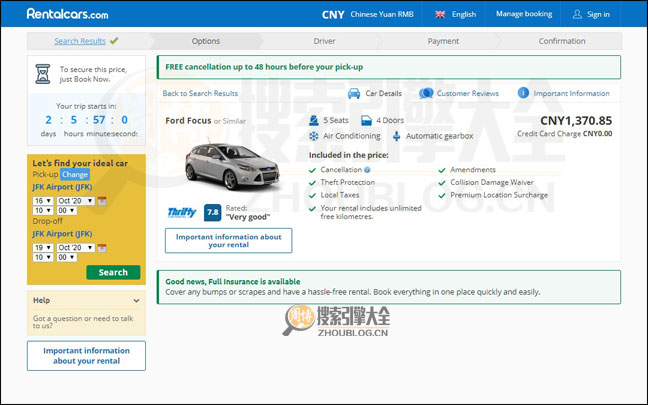Go to the Search Results step
This screenshot has height=405, width=648.
coord(80,41)
